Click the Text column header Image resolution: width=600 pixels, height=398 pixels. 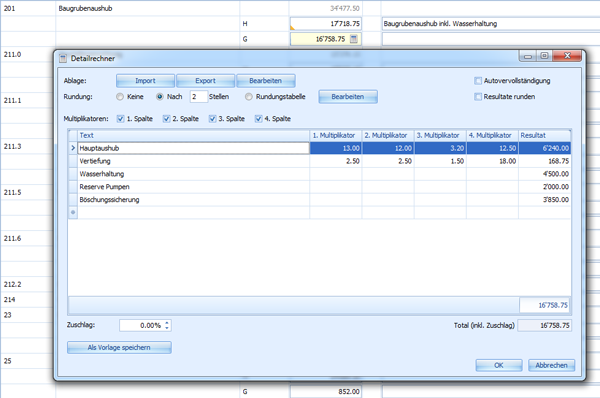pyautogui.click(x=193, y=135)
